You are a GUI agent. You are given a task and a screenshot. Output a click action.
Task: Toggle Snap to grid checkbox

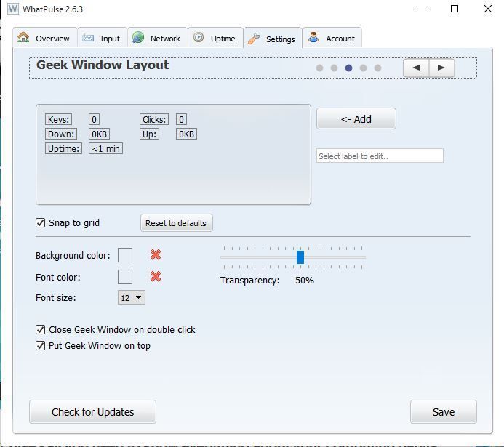(40, 223)
